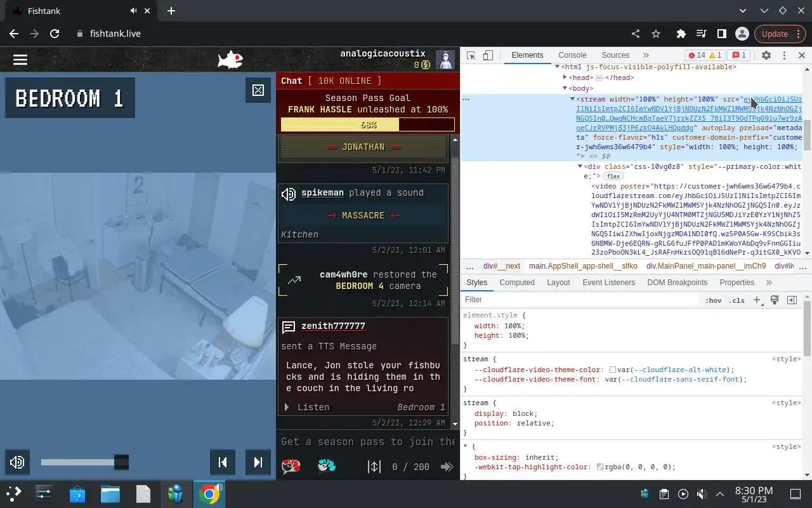
Task: Open the Properties tab
Action: click(x=737, y=283)
